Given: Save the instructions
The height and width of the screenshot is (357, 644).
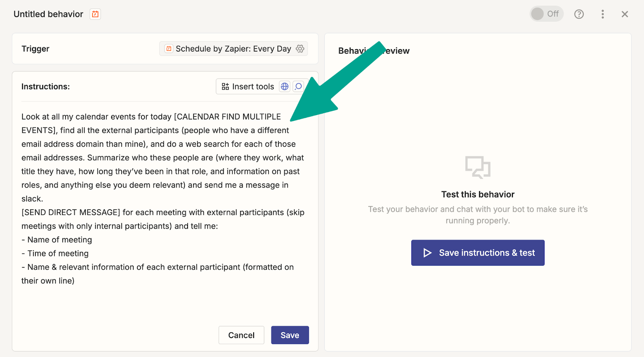Looking at the screenshot, I should 290,335.
